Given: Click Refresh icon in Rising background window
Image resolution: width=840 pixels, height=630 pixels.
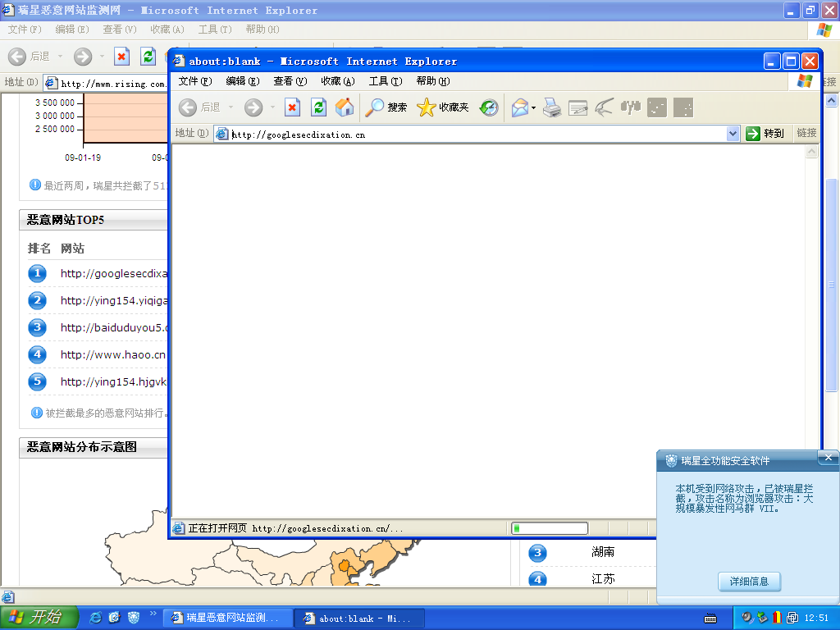Looking at the screenshot, I should 148,57.
